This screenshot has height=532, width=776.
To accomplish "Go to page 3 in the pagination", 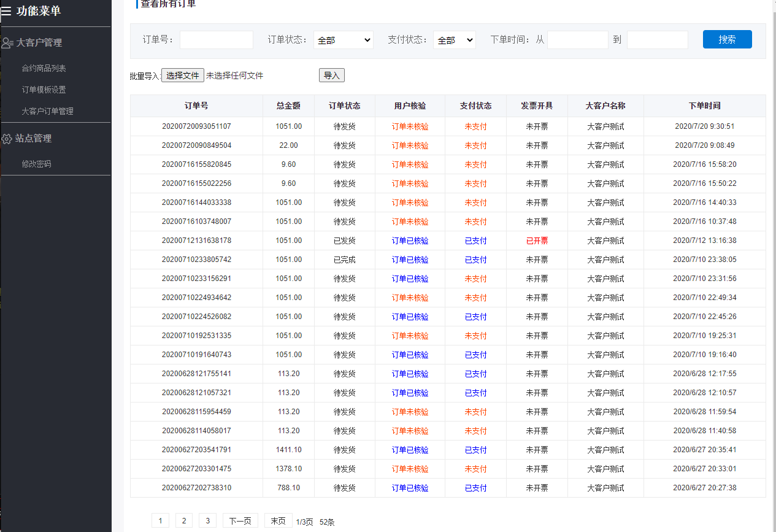I will click(207, 520).
